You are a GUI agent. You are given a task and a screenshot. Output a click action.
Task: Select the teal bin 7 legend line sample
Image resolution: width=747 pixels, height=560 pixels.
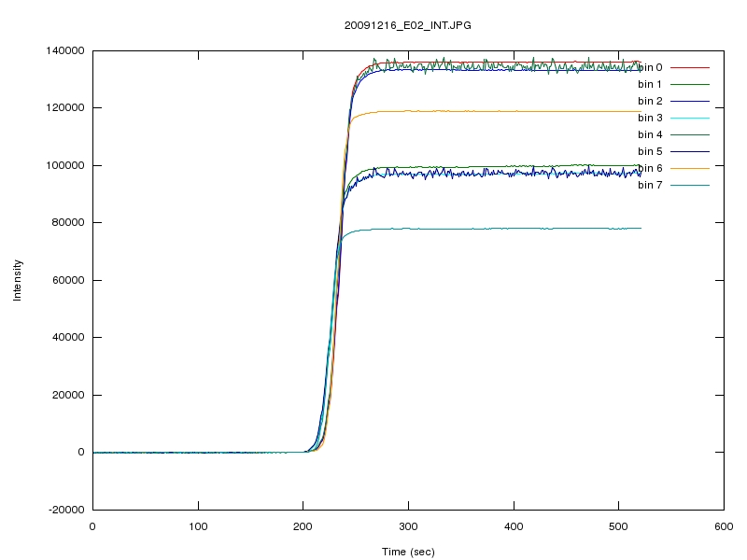point(690,185)
